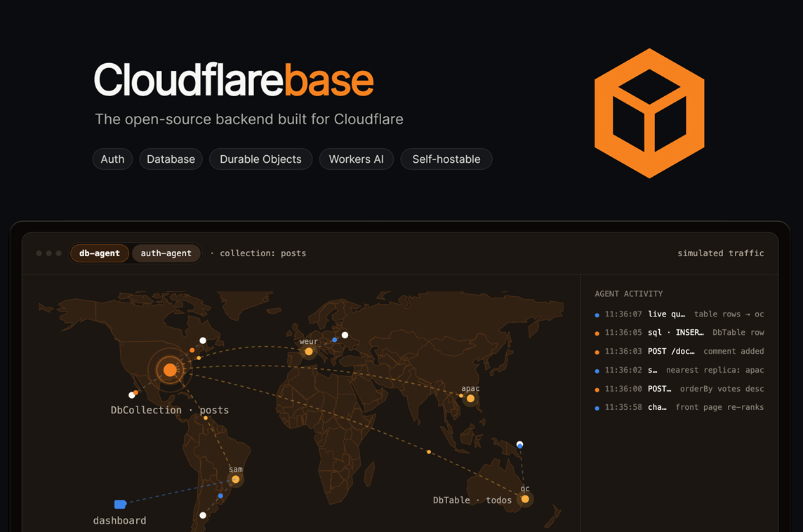This screenshot has height=532, width=803.
Task: Click the Auth feature pill
Action: pyautogui.click(x=113, y=159)
